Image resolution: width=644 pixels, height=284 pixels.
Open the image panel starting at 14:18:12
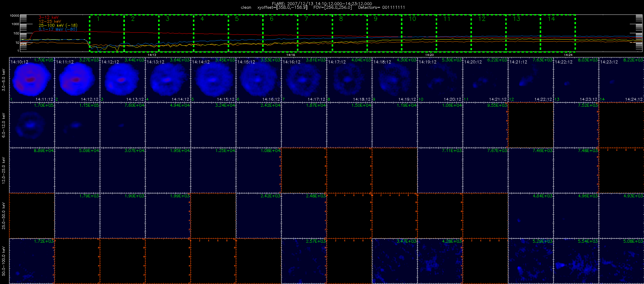tap(395, 80)
